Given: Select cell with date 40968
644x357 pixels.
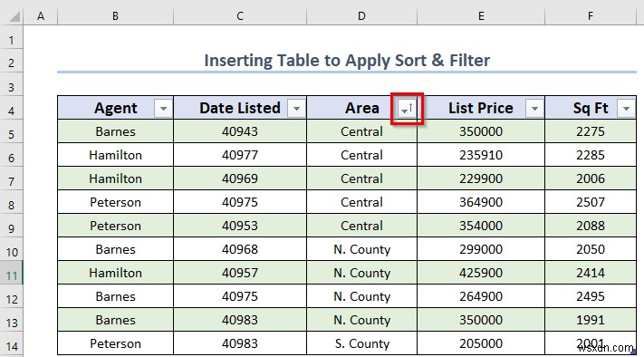Looking at the screenshot, I should tap(240, 249).
